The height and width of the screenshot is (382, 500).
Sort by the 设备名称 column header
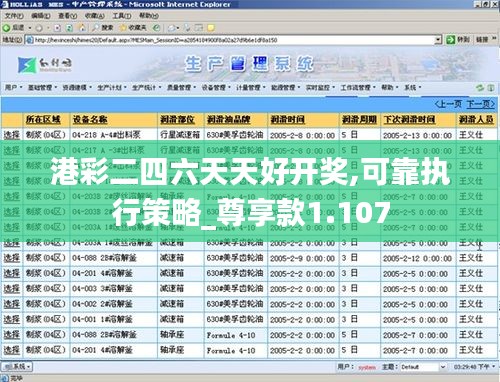(x=90, y=119)
